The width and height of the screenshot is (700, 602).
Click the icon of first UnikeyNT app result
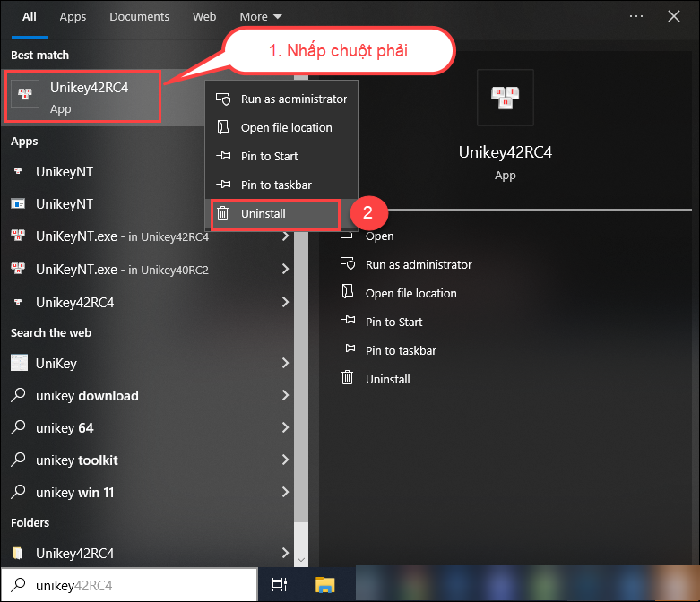coord(18,171)
